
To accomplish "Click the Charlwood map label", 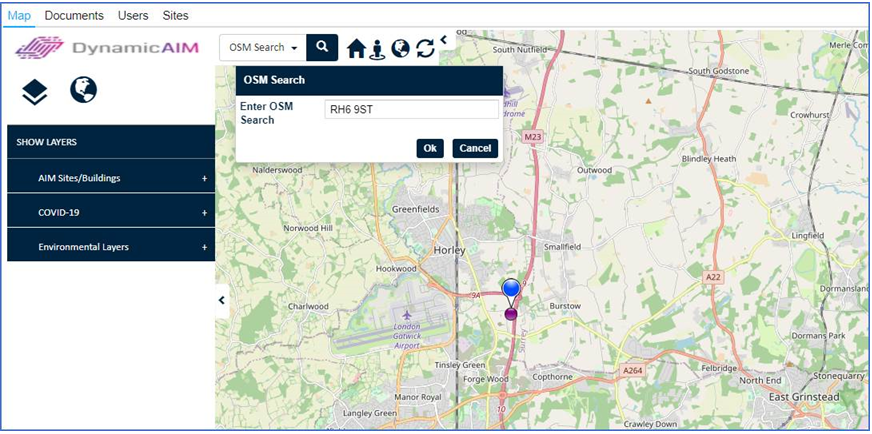I will point(308,307).
